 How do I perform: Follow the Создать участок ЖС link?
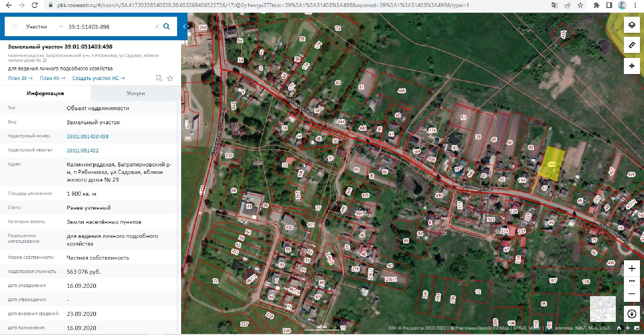click(x=99, y=78)
